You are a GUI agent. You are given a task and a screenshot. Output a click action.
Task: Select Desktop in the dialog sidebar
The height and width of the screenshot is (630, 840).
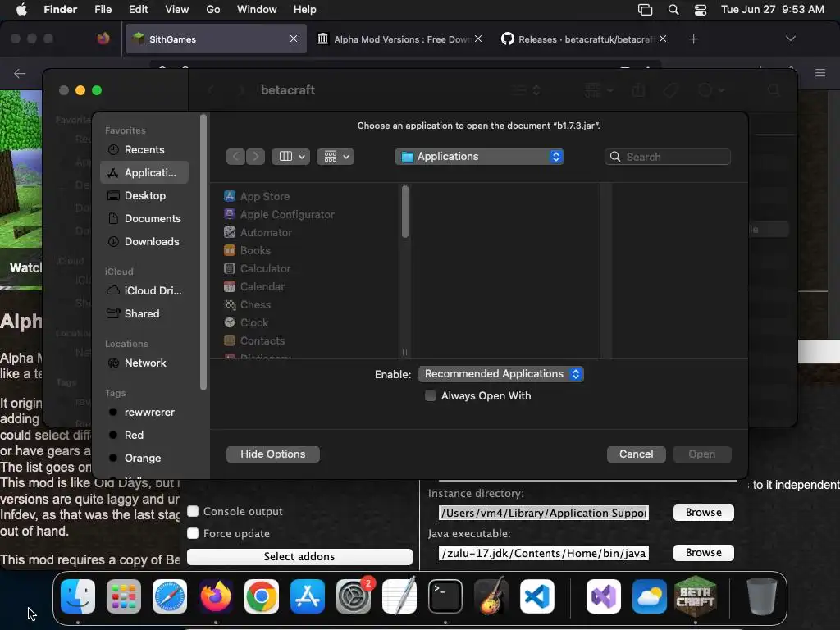(x=144, y=195)
